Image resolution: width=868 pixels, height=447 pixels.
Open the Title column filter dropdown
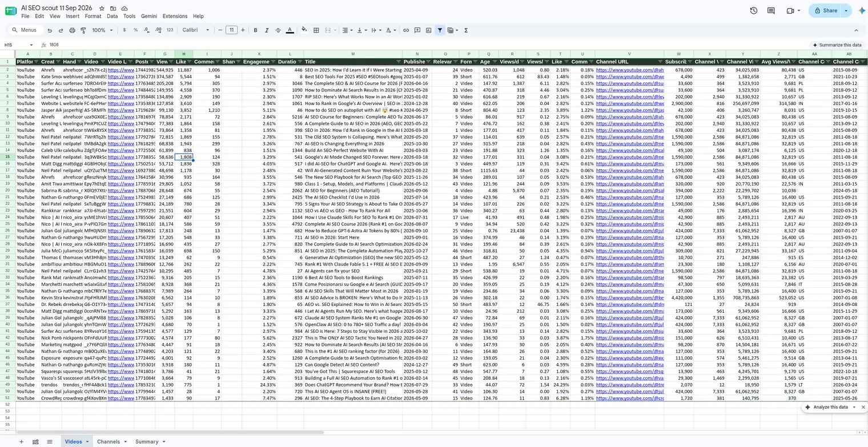pos(399,62)
